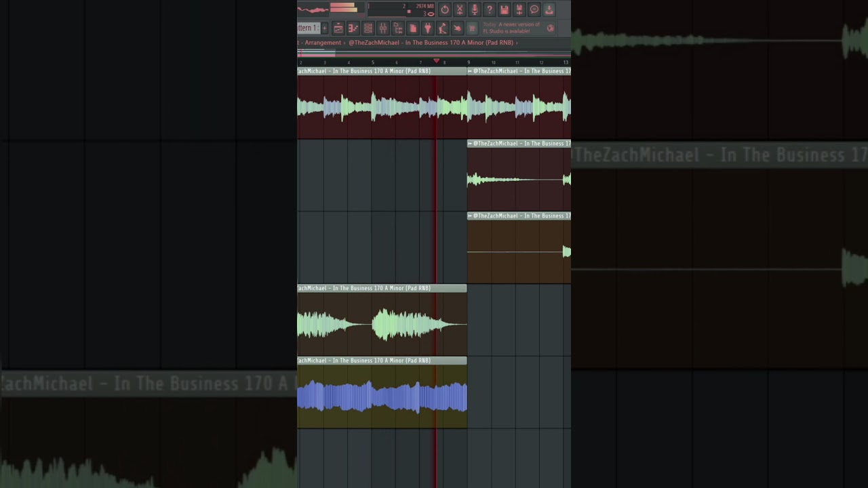Click the project files icon

pyautogui.click(x=413, y=28)
